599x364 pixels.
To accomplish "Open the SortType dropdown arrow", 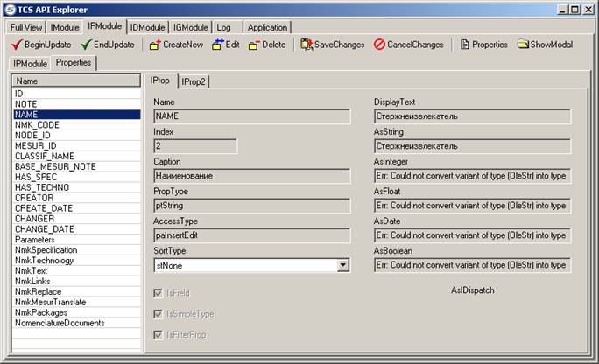I will (x=343, y=265).
